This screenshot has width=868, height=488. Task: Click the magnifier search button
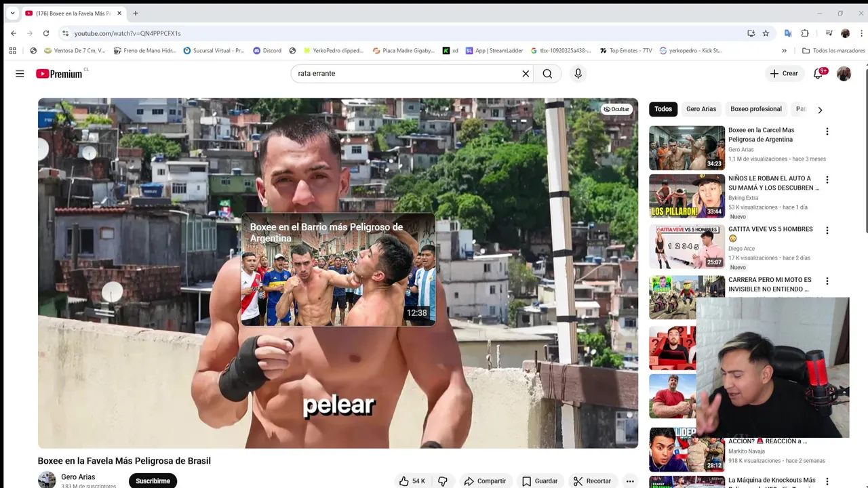[547, 73]
